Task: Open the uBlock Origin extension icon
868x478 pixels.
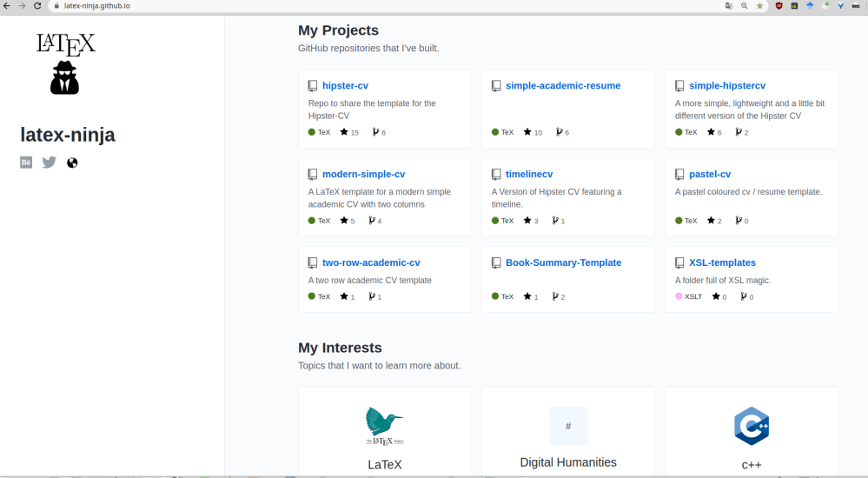Action: coord(779,5)
